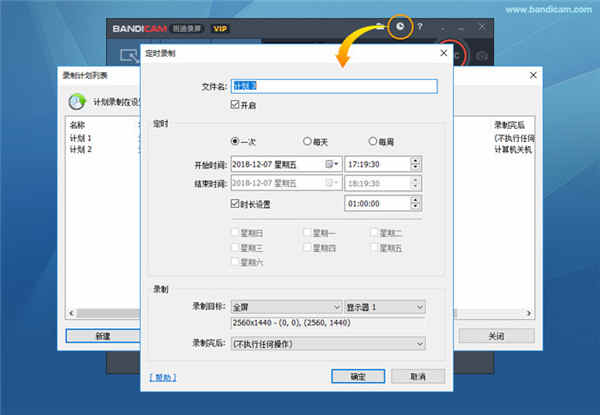The width and height of the screenshot is (600, 415).
Task: Click the 班迪录屏 label in Bandicam title bar
Action: (187, 28)
